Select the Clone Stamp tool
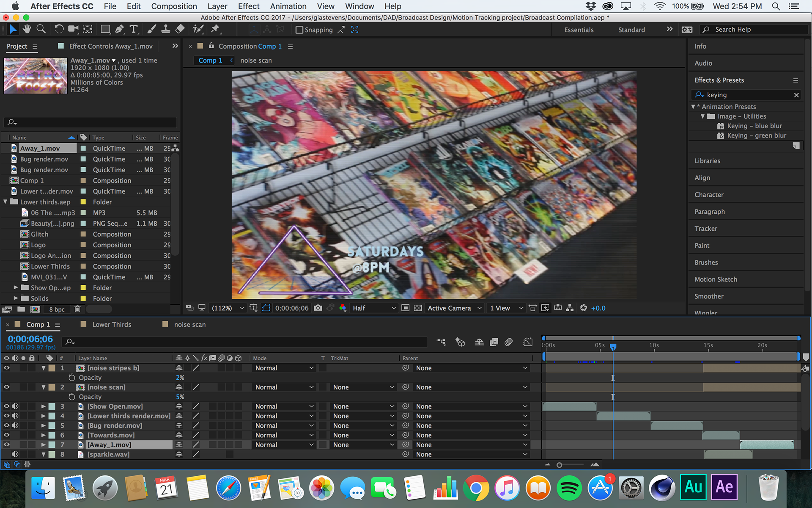The width and height of the screenshot is (812, 508). pyautogui.click(x=166, y=29)
